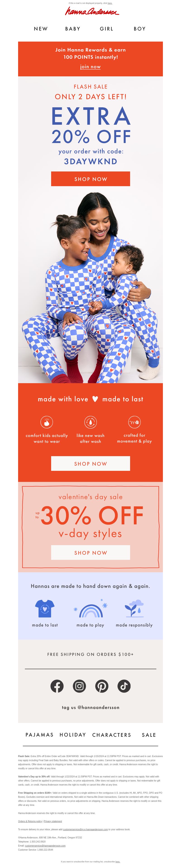181x868 pixels.
Task: Click the rainbow made to play icon
Action: (x=90, y=609)
